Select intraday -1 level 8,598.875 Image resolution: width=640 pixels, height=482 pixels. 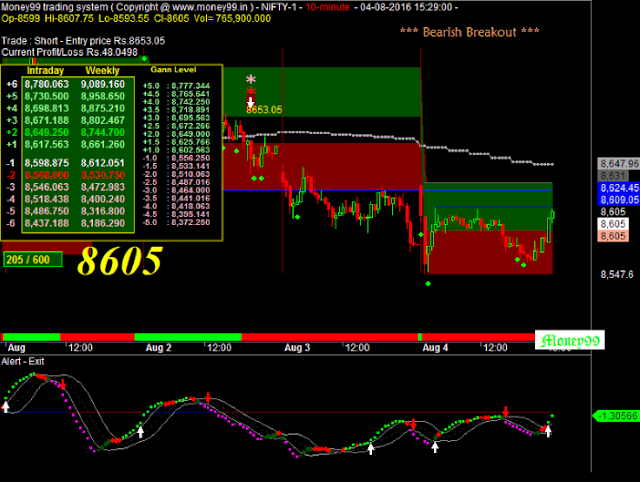(47, 163)
